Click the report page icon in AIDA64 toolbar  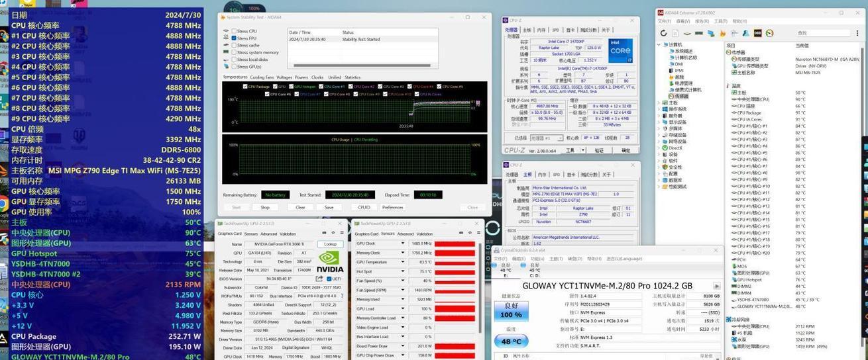(x=675, y=33)
